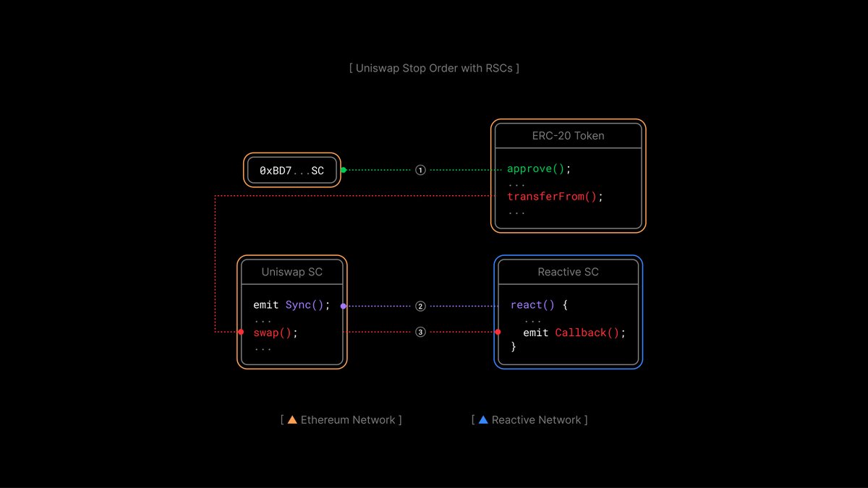This screenshot has height=488, width=868.
Task: Click the orange triangle Ethereum Network icon
Action: click(x=292, y=419)
